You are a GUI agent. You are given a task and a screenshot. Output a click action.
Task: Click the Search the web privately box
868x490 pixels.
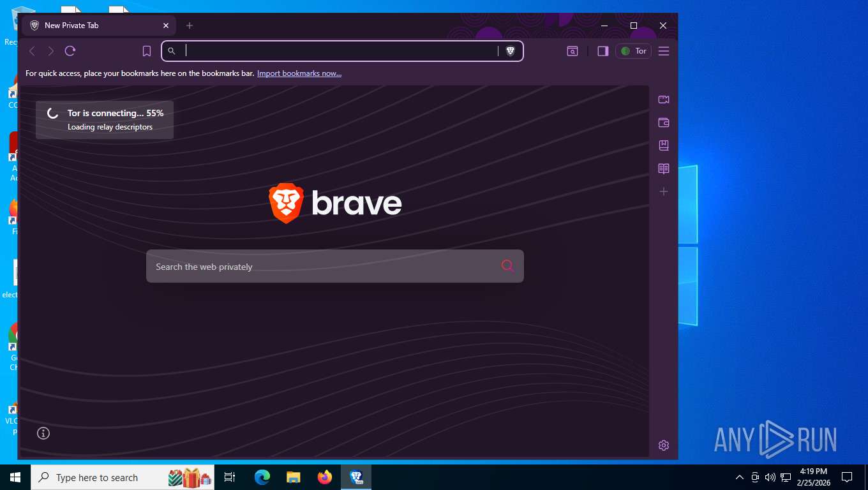pos(335,266)
